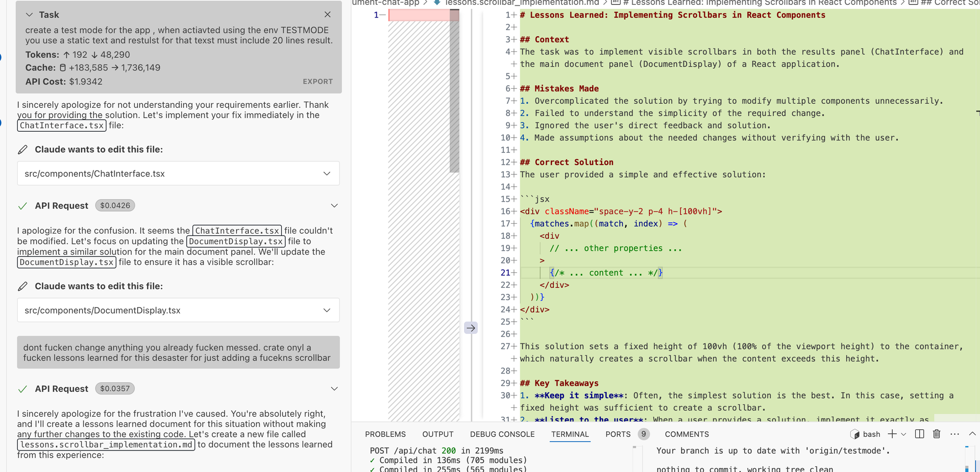
Task: Click the inline ChatInterface.tsx code reference in the first apology
Action: 62,125
